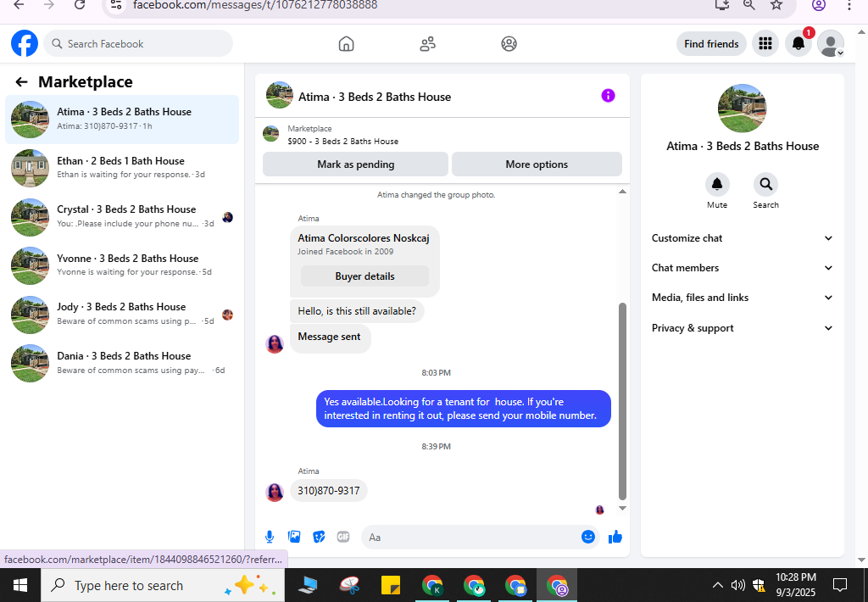Open Jody 3 Beds 2 Baths conversation
868x602 pixels.
tap(122, 314)
